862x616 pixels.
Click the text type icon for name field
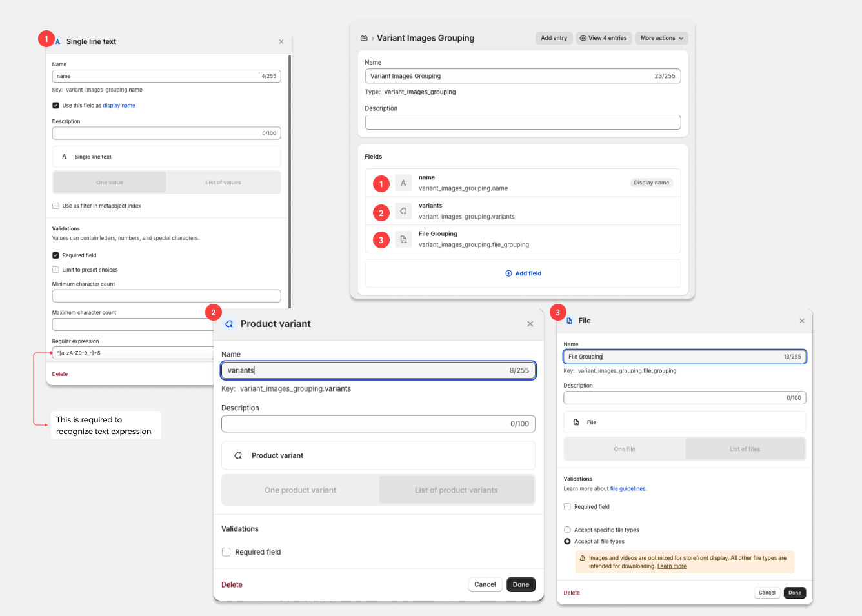(x=403, y=183)
